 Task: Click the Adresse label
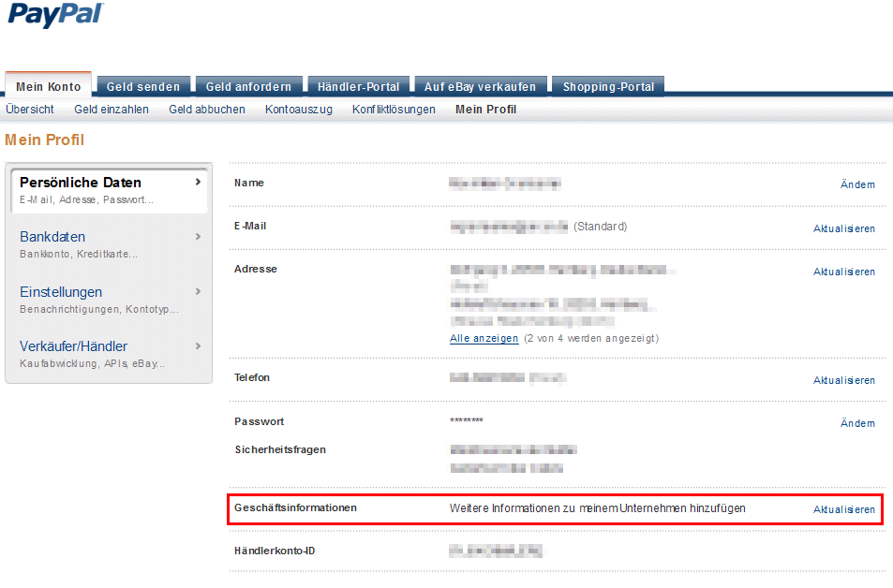(x=256, y=269)
